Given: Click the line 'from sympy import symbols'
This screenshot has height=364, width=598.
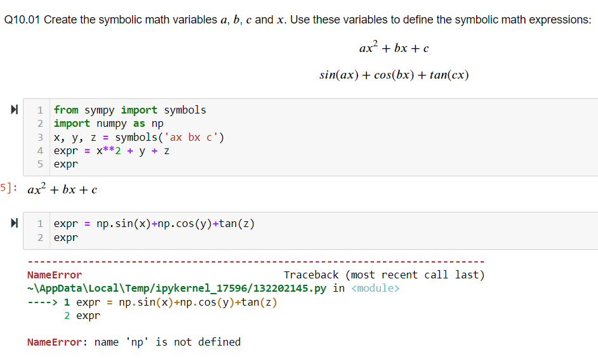Looking at the screenshot, I should [x=130, y=110].
